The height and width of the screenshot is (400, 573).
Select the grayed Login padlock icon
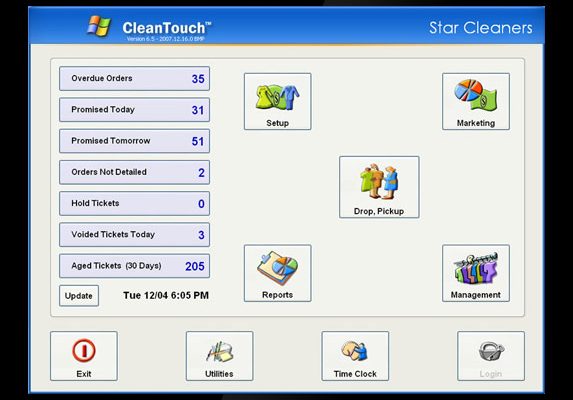coord(491,351)
